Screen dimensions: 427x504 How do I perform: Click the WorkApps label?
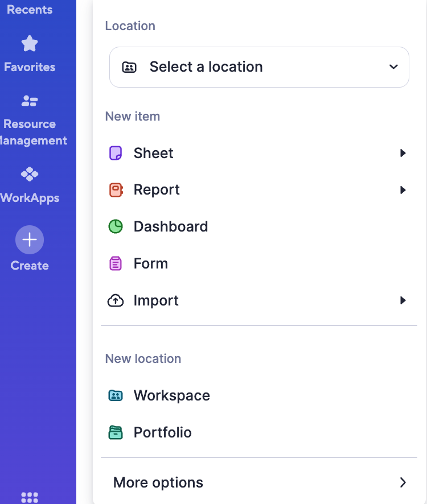click(x=30, y=198)
